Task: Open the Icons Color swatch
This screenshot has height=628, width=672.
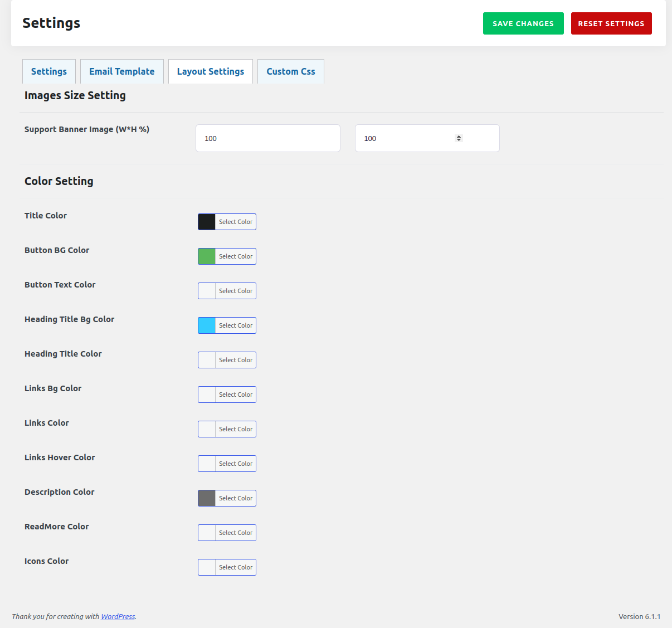Action: tap(207, 567)
